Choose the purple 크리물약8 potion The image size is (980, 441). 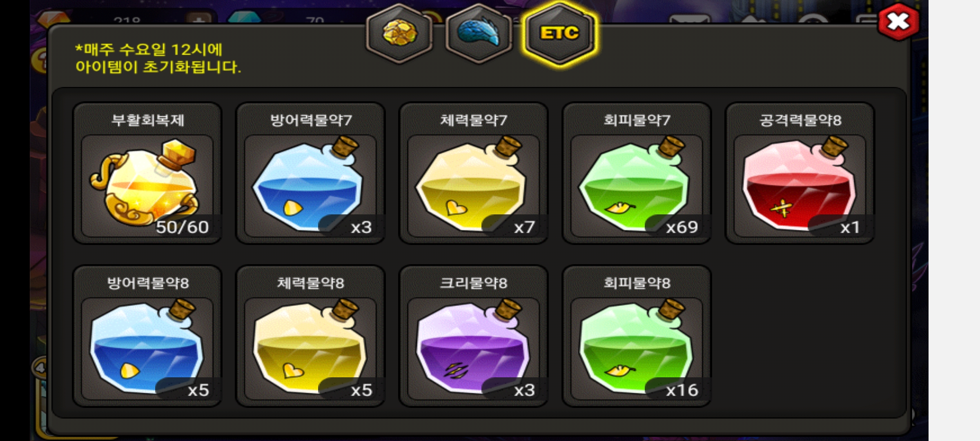[x=473, y=336]
